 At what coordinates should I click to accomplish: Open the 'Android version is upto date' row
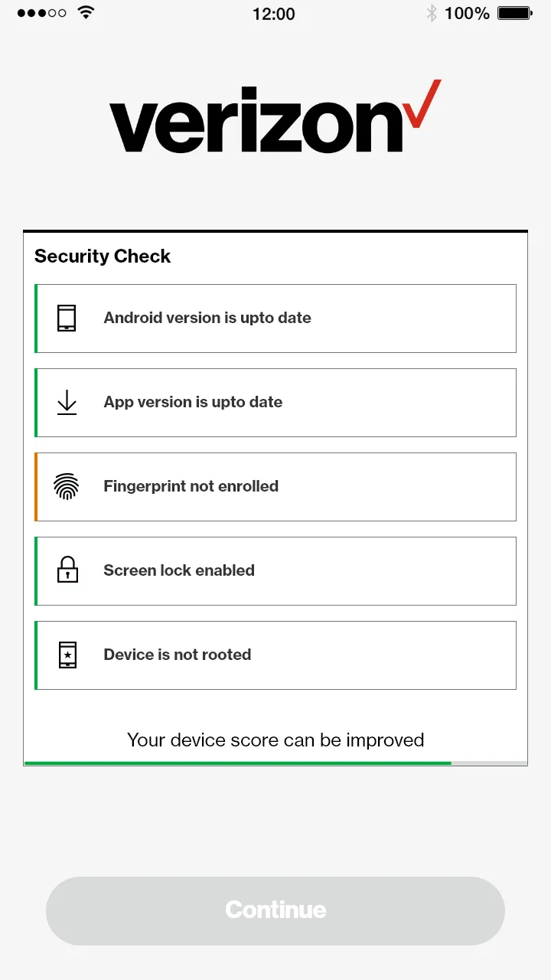click(x=275, y=318)
